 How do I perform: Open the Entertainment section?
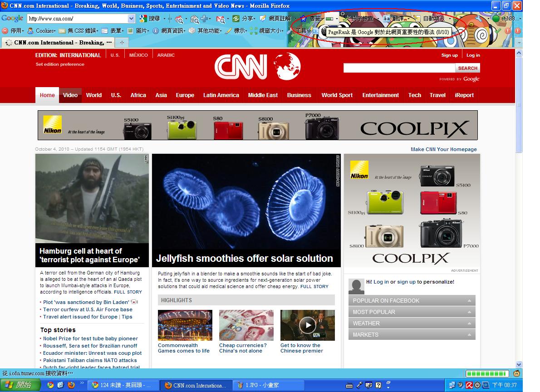point(380,95)
